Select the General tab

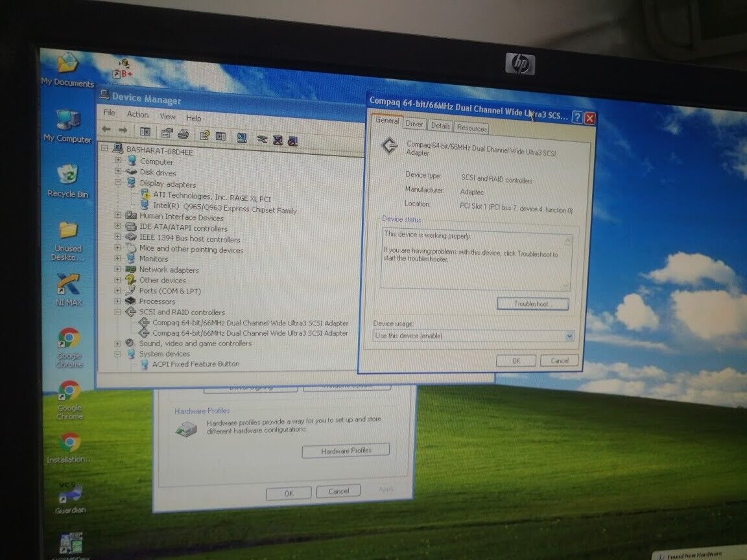click(387, 121)
